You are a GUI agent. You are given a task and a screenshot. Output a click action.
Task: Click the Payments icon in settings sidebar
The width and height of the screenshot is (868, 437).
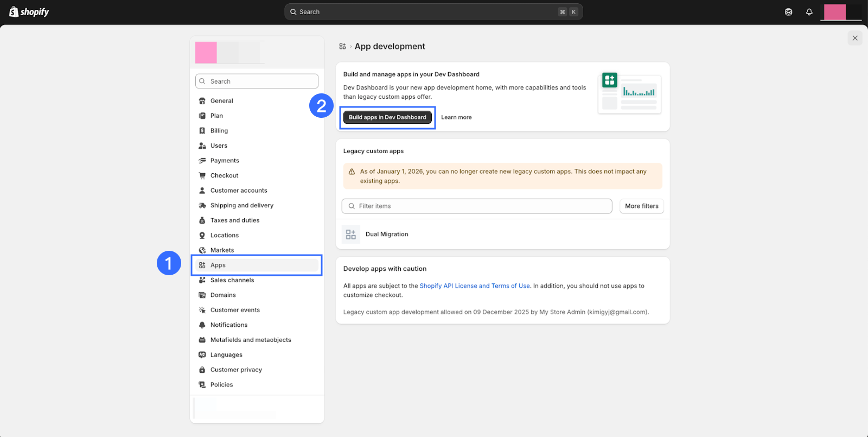[202, 161]
